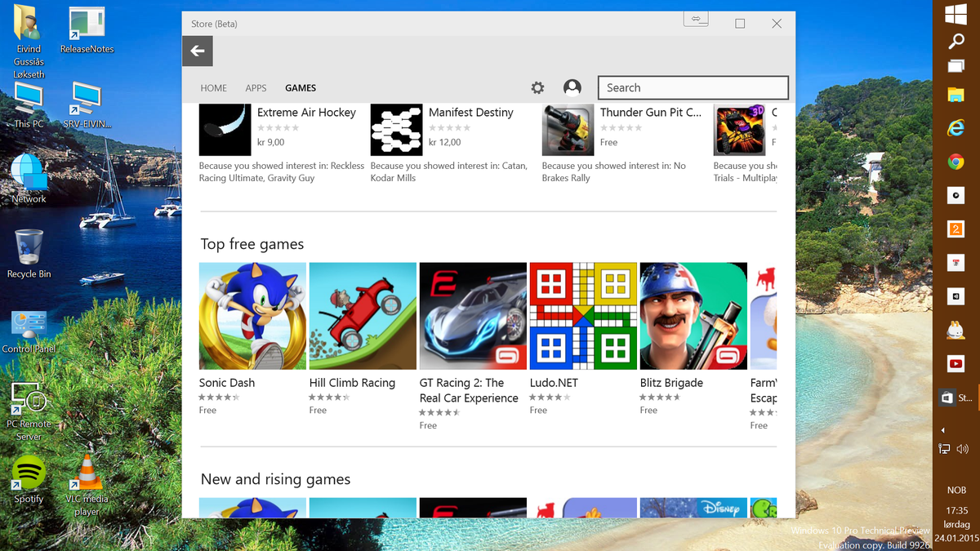Image resolution: width=980 pixels, height=551 pixels.
Task: Select the ReleaseNotes desktop shortcut
Action: tap(87, 31)
